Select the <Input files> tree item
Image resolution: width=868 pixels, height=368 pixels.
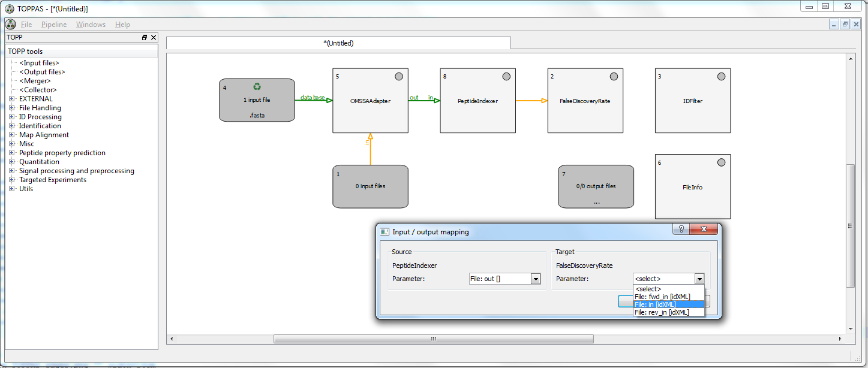[39, 63]
